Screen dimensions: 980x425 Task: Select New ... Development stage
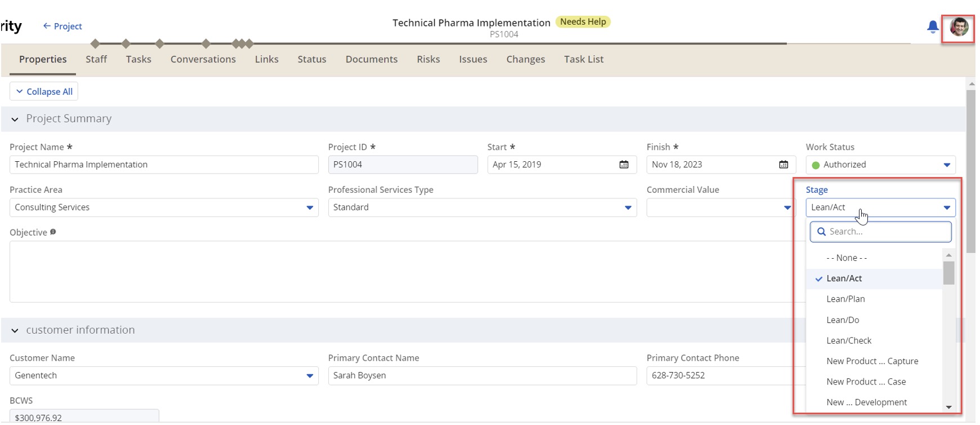875,402
